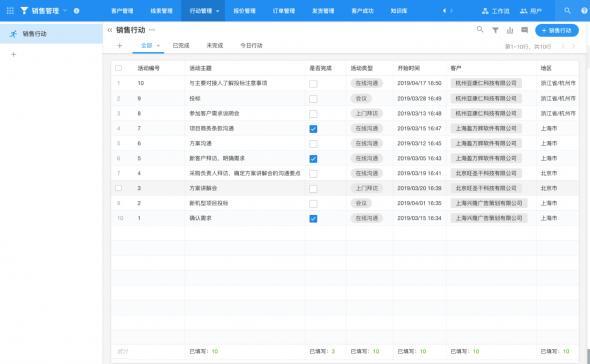
Task: Open the statistics bar chart icon
Action: point(510,30)
